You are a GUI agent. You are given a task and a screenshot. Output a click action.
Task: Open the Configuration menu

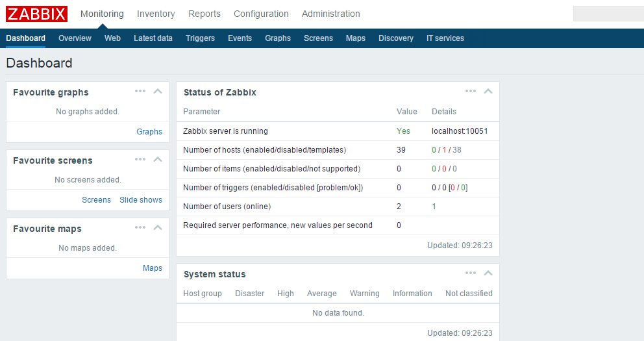(x=261, y=14)
